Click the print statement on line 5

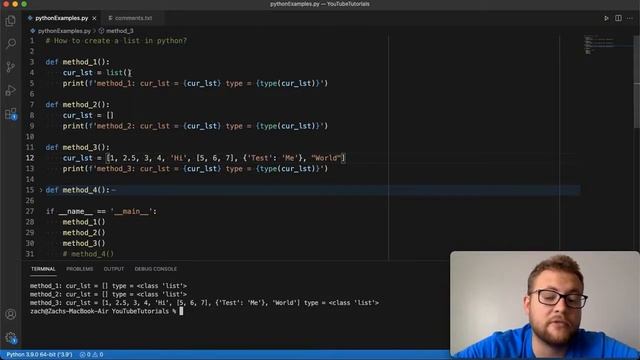click(x=195, y=83)
